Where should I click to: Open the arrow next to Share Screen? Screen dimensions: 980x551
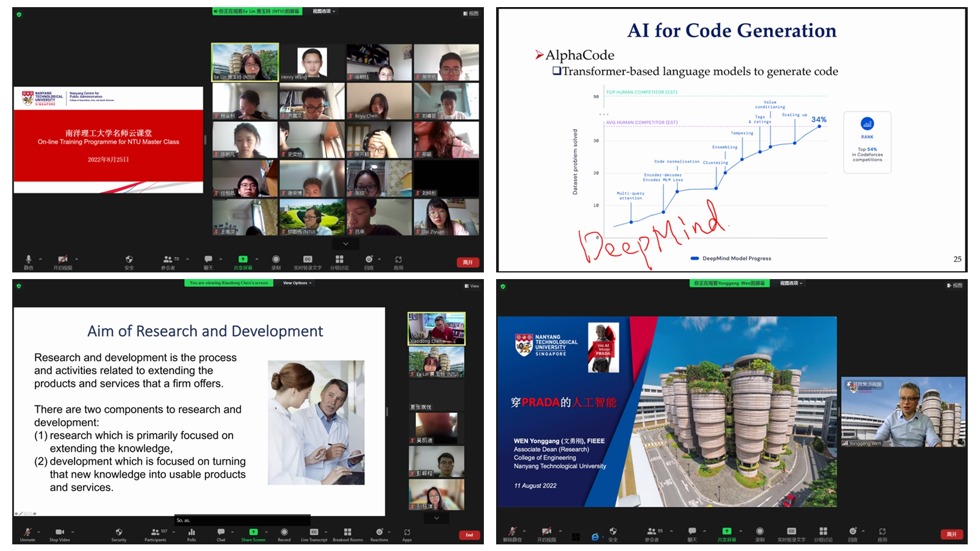click(266, 532)
